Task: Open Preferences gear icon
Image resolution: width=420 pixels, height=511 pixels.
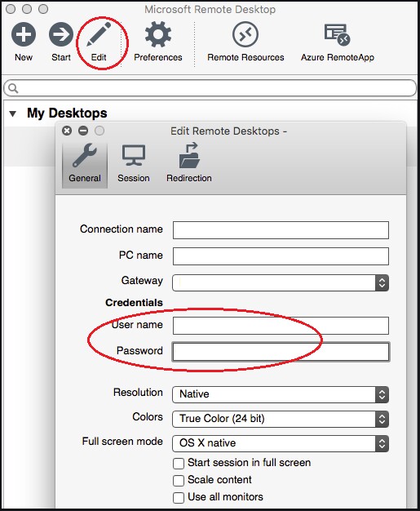Action: pyautogui.click(x=158, y=34)
